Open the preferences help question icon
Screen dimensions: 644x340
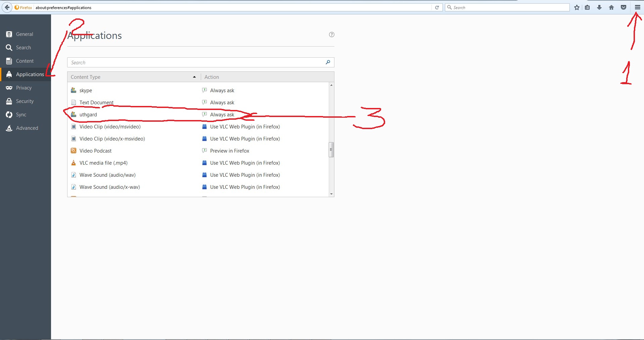[x=331, y=35]
